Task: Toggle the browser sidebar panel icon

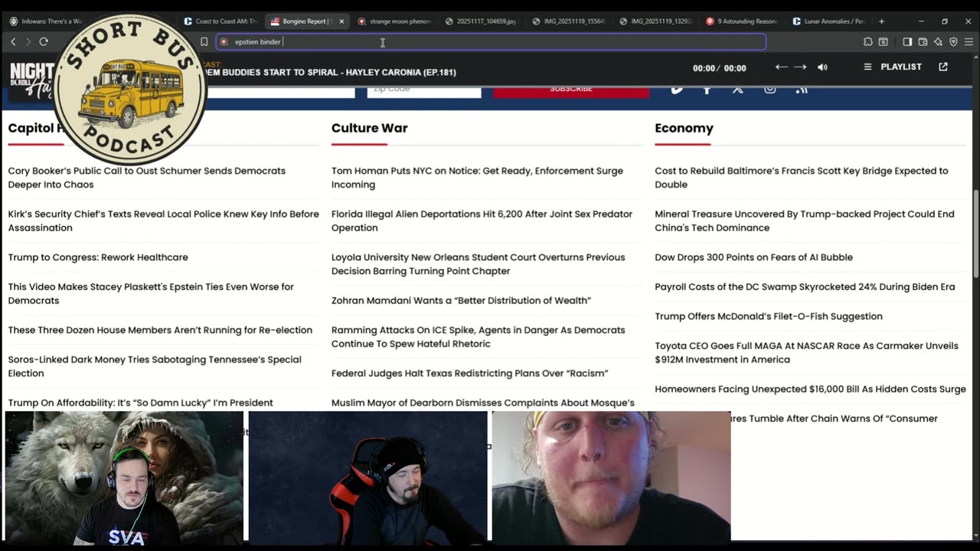Action: pyautogui.click(x=907, y=42)
